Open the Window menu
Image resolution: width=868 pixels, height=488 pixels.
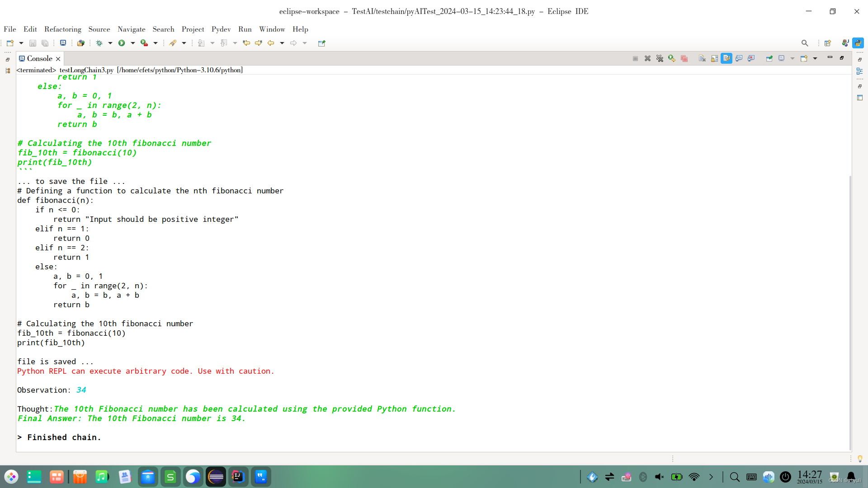click(x=272, y=29)
